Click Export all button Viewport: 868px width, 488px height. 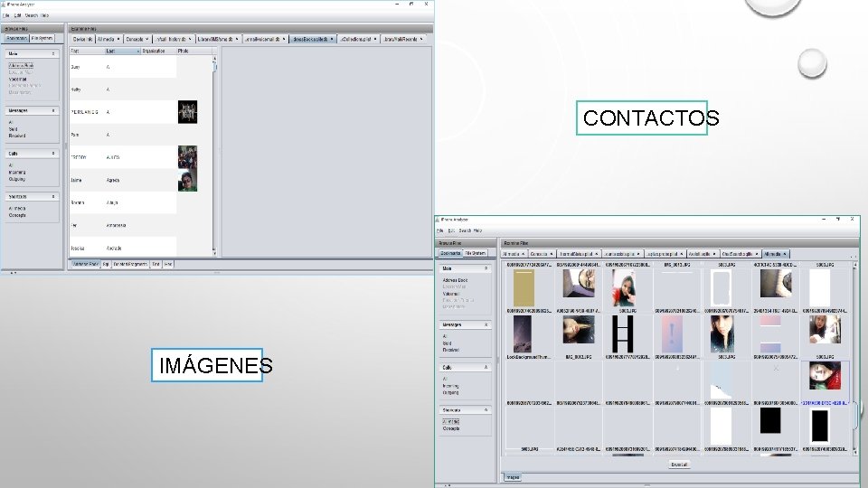(679, 465)
